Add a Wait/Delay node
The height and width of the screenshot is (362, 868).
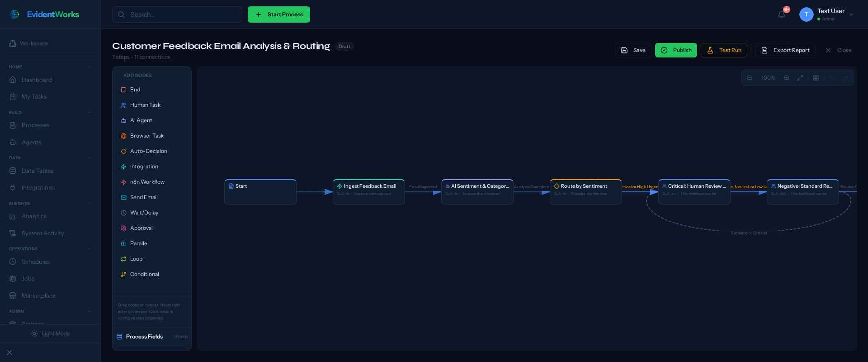152,213
